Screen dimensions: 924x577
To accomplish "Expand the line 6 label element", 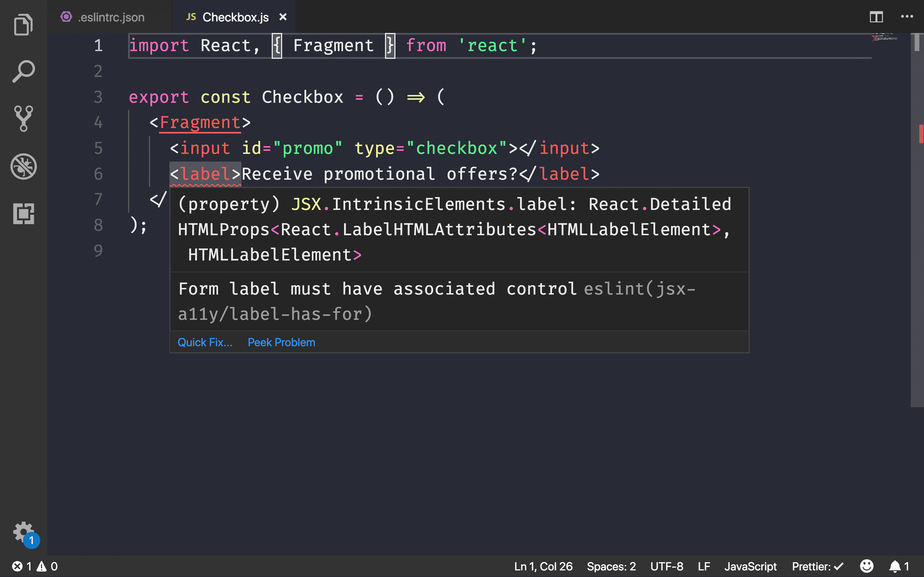I will click(x=205, y=173).
